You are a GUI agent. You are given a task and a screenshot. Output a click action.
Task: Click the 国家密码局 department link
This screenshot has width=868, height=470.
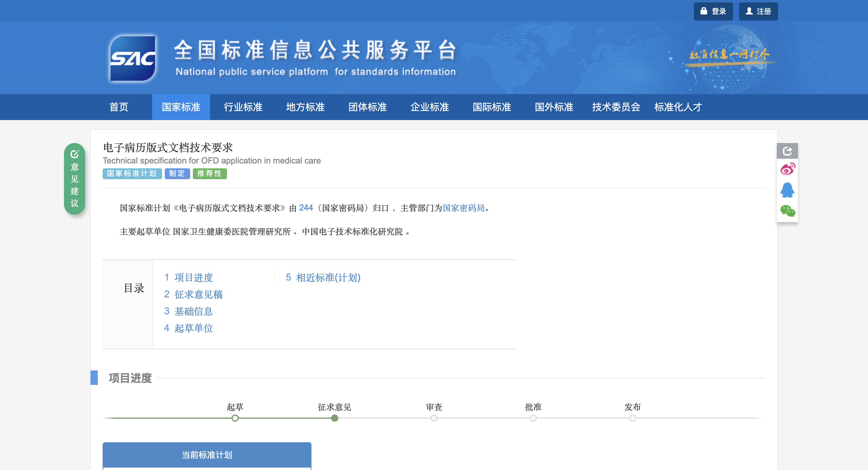tap(463, 208)
